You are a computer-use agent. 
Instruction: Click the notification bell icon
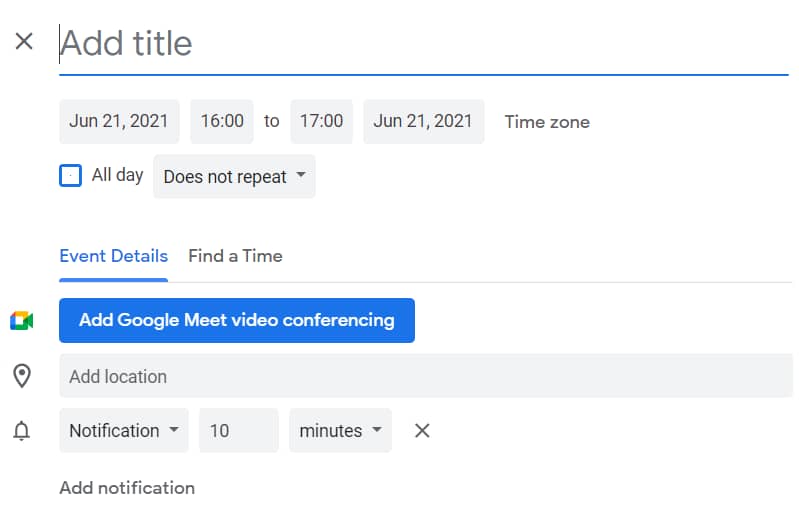point(22,431)
